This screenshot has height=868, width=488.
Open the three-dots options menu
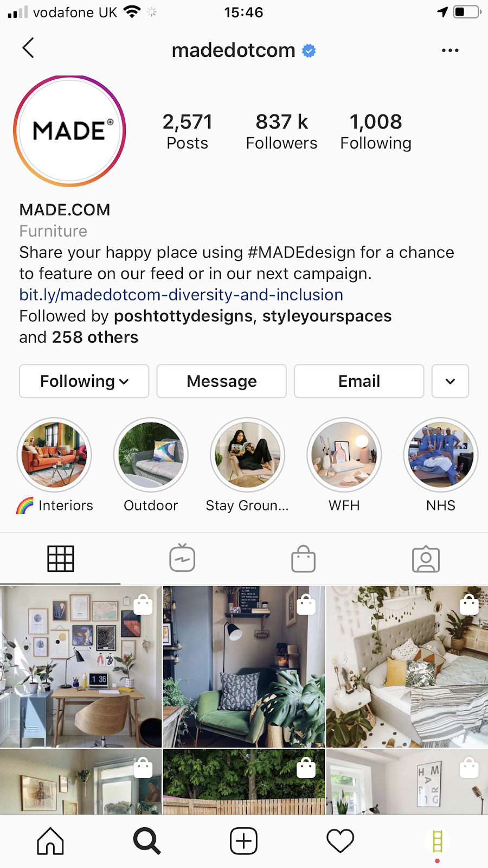[x=450, y=50]
